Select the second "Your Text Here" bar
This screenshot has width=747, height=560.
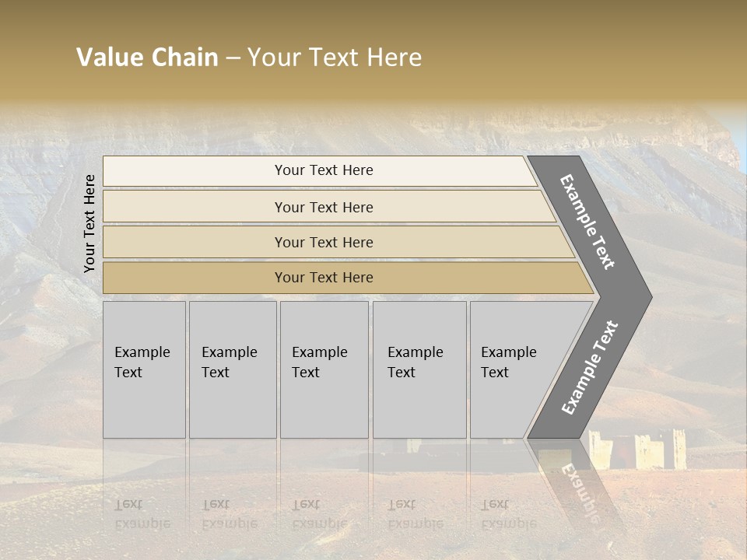click(323, 207)
